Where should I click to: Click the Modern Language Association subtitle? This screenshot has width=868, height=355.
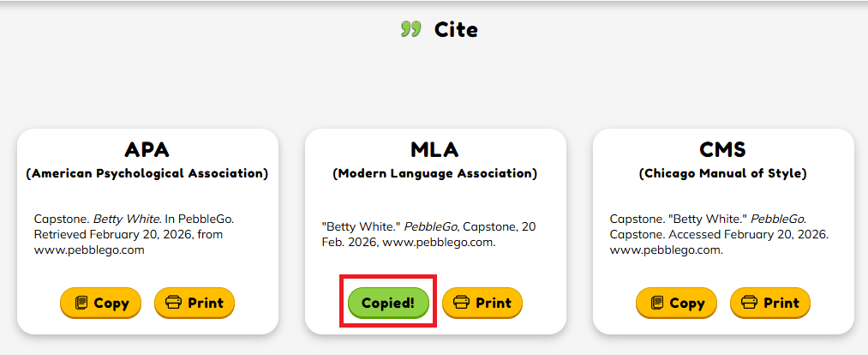[435, 173]
